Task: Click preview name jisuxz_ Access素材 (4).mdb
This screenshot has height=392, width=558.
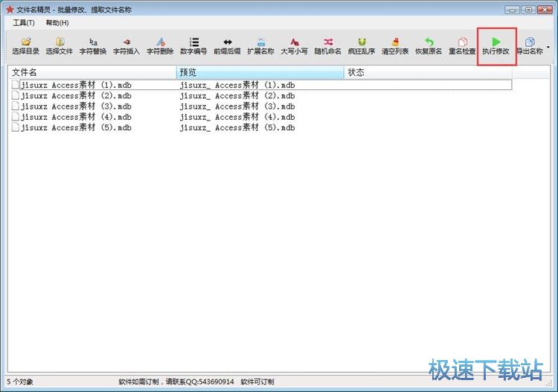Action: pyautogui.click(x=237, y=117)
